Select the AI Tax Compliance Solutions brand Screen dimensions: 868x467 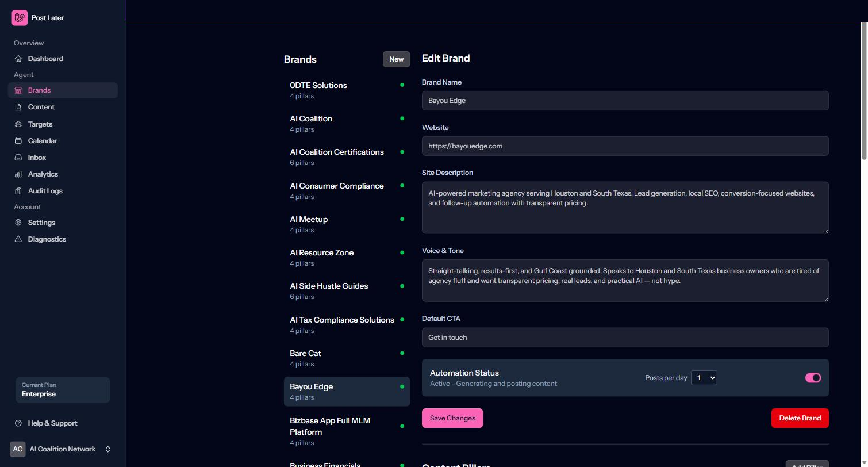347,325
